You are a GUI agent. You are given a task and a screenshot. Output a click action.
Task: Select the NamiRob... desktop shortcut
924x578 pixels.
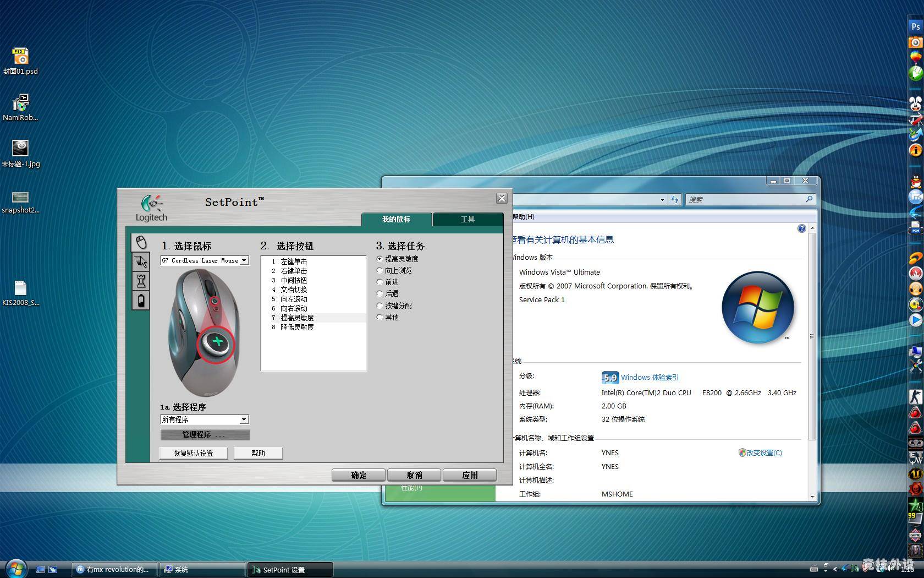pos(20,107)
